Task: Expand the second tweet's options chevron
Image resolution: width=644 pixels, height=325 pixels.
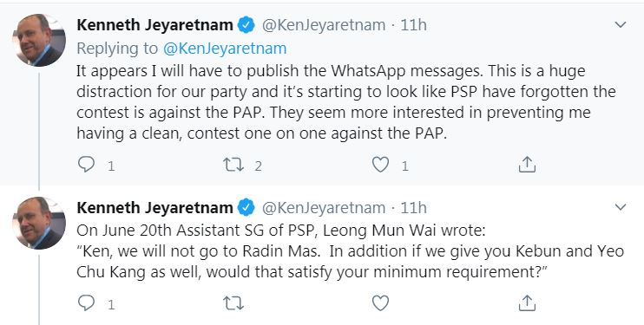Action: [621, 207]
